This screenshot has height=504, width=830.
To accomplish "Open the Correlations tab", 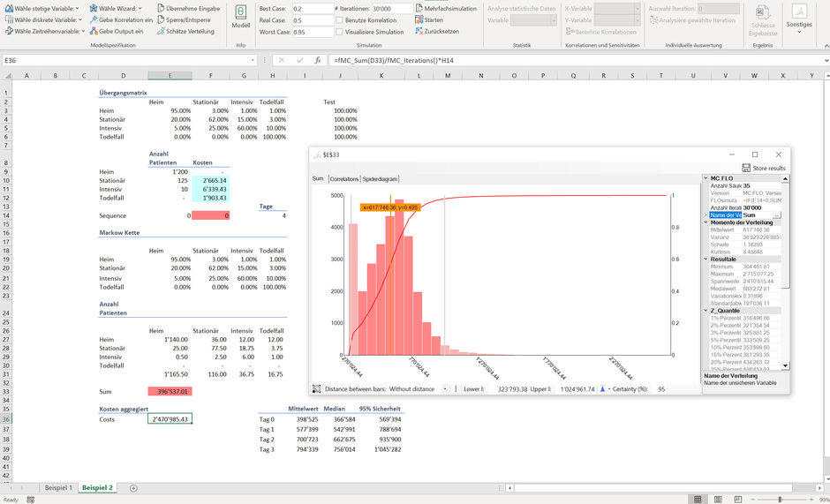I will coord(344,179).
